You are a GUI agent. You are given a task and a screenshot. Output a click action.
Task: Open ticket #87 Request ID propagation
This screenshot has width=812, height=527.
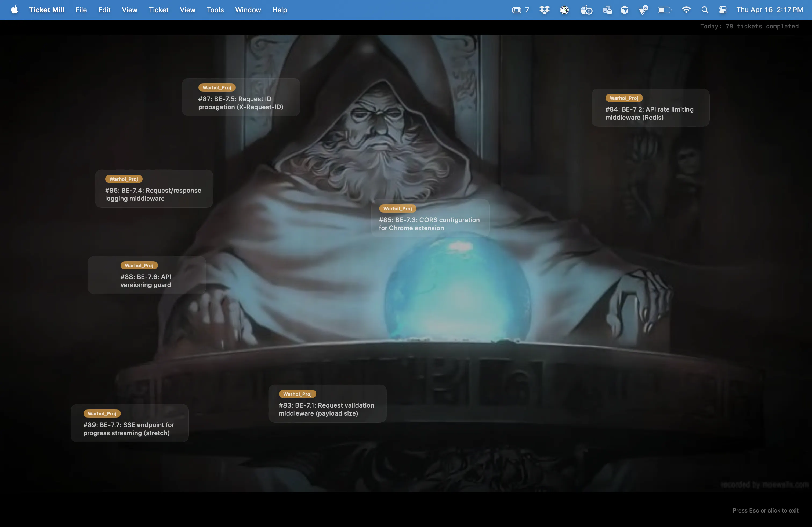coord(241,97)
